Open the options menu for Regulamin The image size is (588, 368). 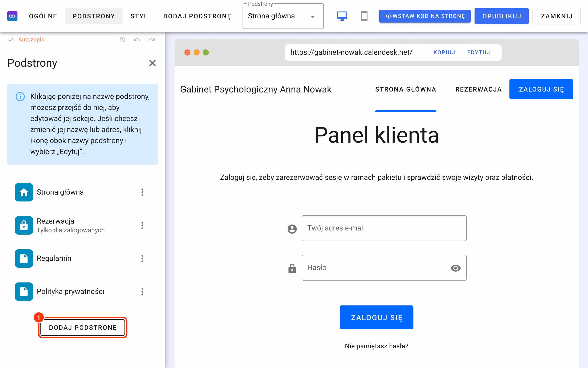pyautogui.click(x=142, y=259)
